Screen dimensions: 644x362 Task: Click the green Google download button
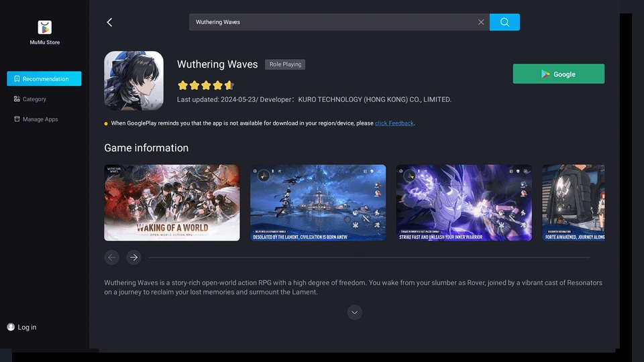558,74
